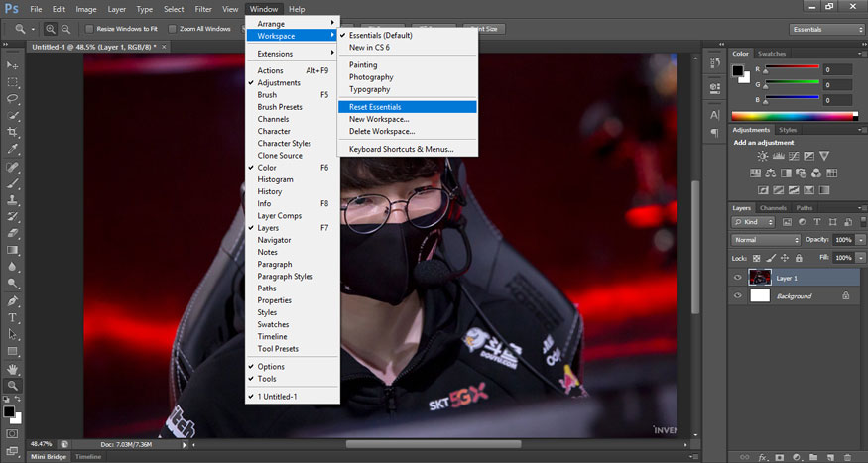Open the Normal blend mode dropdown
The height and width of the screenshot is (463, 868).
tap(766, 240)
